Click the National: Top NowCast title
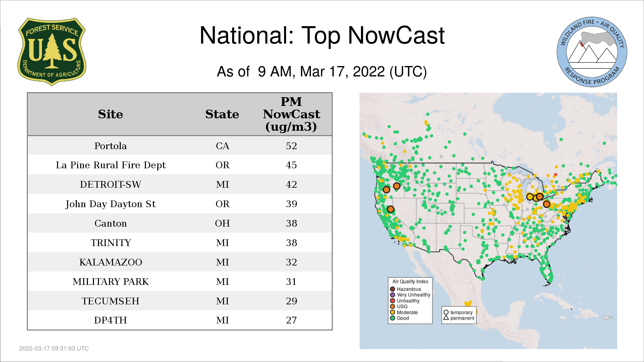Screen dimensions: 644x362 click(x=322, y=36)
